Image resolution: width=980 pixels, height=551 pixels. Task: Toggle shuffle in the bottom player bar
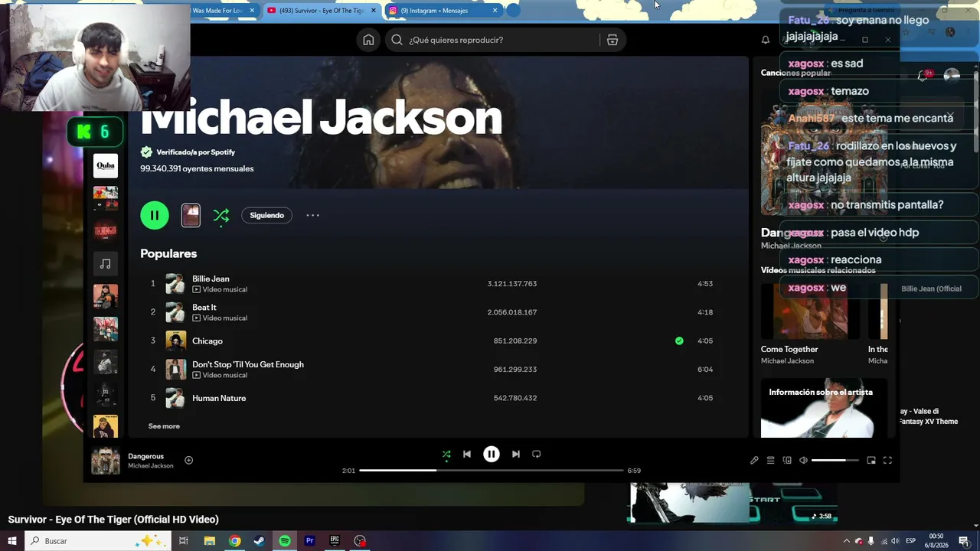click(446, 454)
